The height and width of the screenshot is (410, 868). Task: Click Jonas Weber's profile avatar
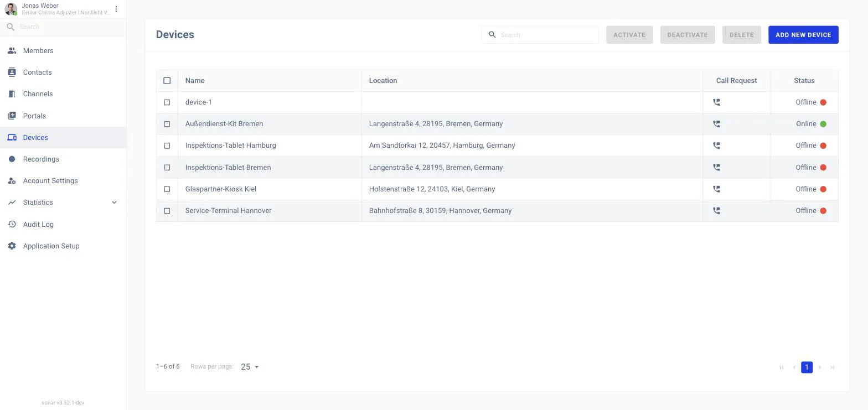coord(11,9)
